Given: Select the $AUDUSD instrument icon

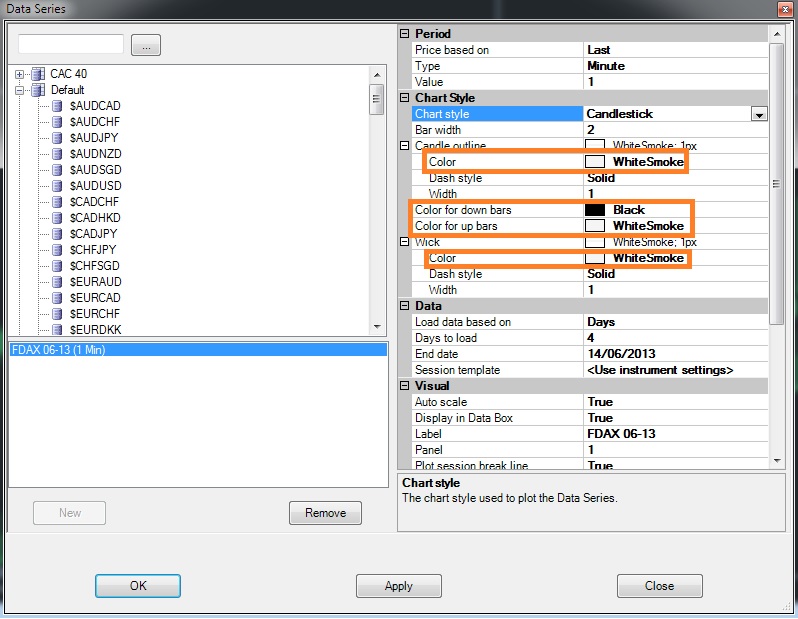Looking at the screenshot, I should pos(58,186).
